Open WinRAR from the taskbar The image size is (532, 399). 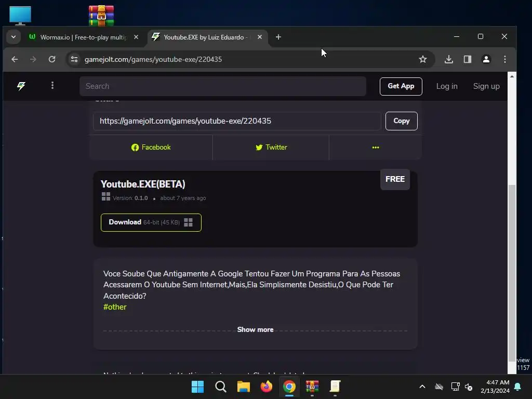click(x=312, y=387)
